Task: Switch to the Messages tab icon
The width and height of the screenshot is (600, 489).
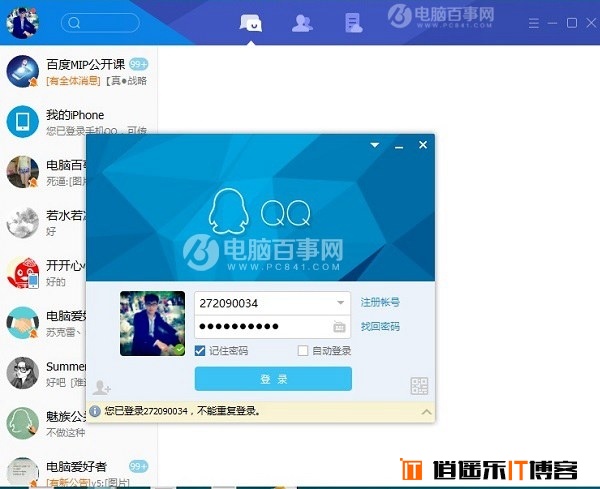Action: tap(251, 23)
